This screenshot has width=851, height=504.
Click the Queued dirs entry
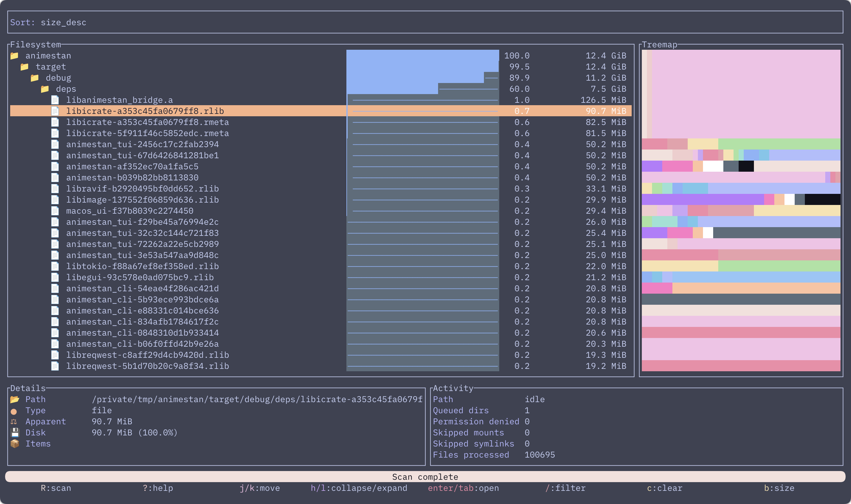tap(481, 411)
